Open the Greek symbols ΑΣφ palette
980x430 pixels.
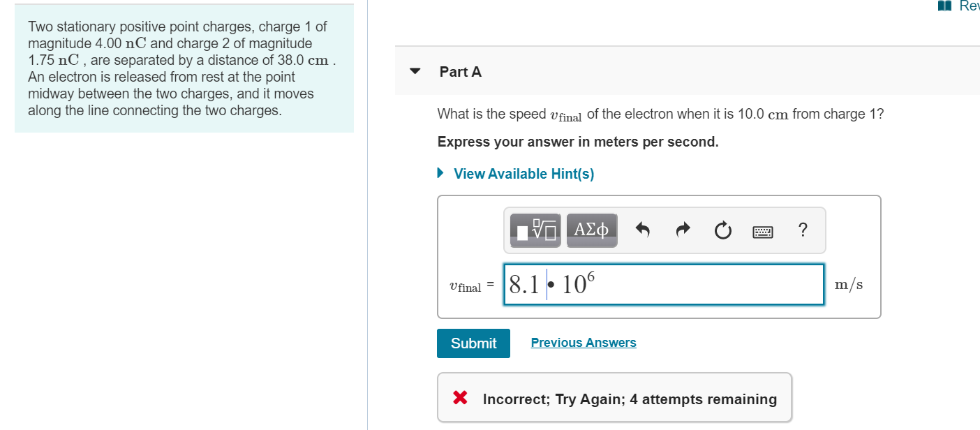pyautogui.click(x=591, y=230)
